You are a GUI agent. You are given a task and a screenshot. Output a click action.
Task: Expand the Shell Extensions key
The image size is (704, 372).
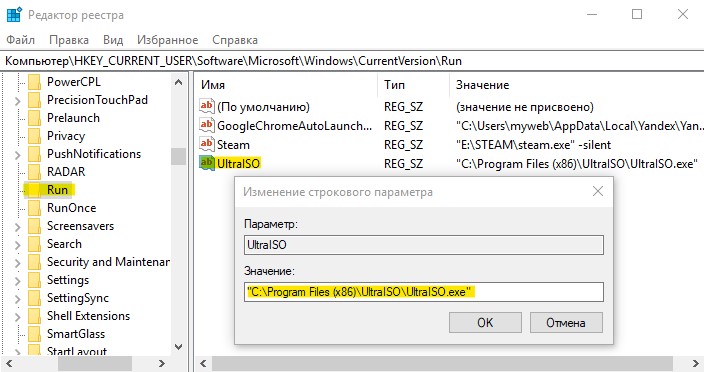(x=18, y=316)
